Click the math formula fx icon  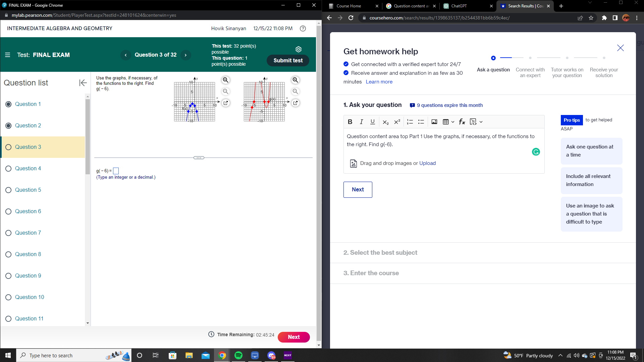(462, 122)
